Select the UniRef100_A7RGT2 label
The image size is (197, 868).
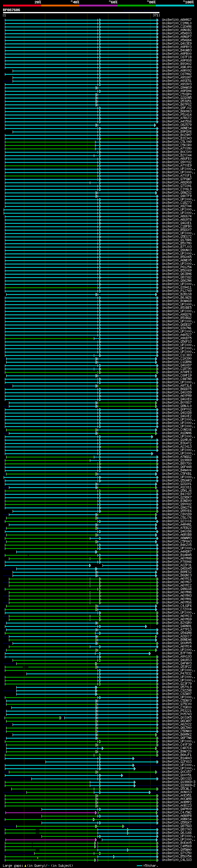tap(176, 118)
